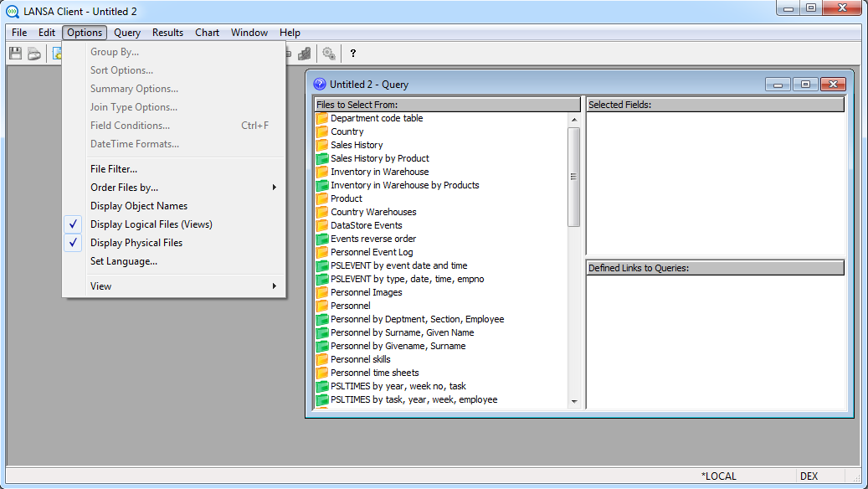
Task: Select PSLTIMES by task, year, week, employee
Action: pyautogui.click(x=414, y=400)
